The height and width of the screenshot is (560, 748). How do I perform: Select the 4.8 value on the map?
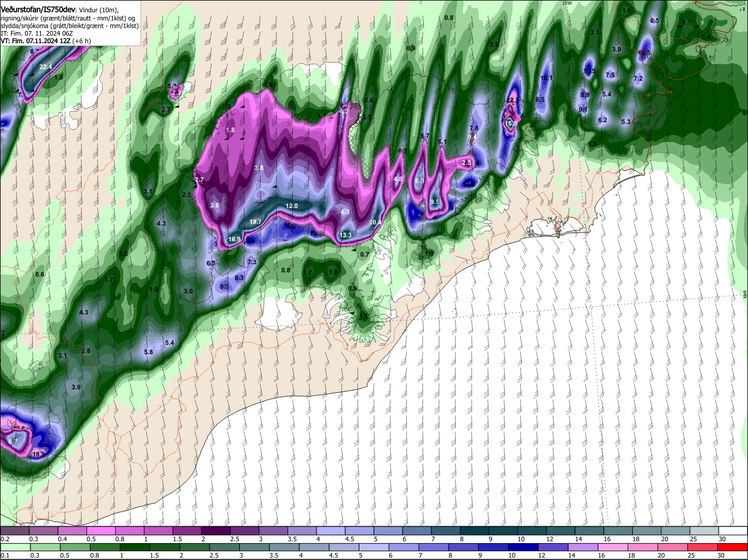coord(398,179)
